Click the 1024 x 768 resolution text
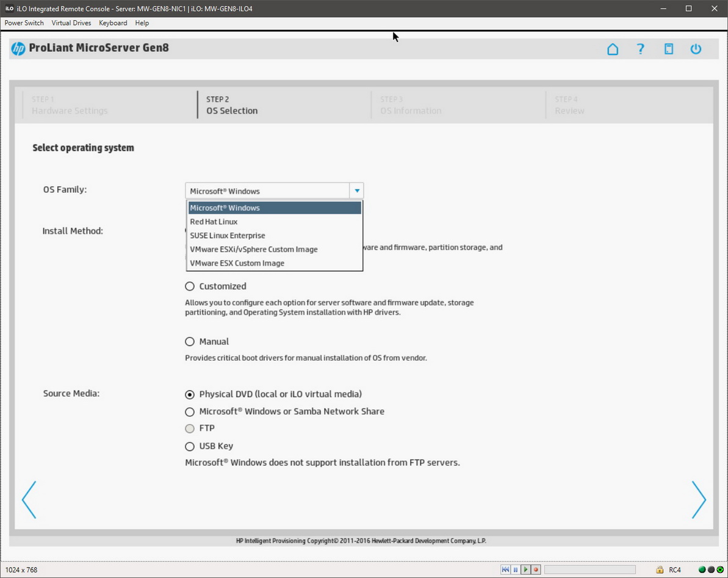This screenshot has height=578, width=728. click(x=21, y=569)
